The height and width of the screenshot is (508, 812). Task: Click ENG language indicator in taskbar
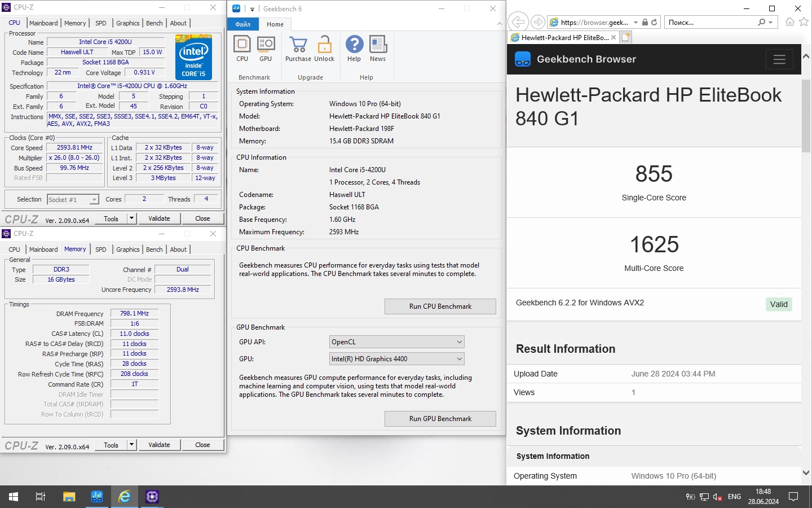[x=734, y=497]
